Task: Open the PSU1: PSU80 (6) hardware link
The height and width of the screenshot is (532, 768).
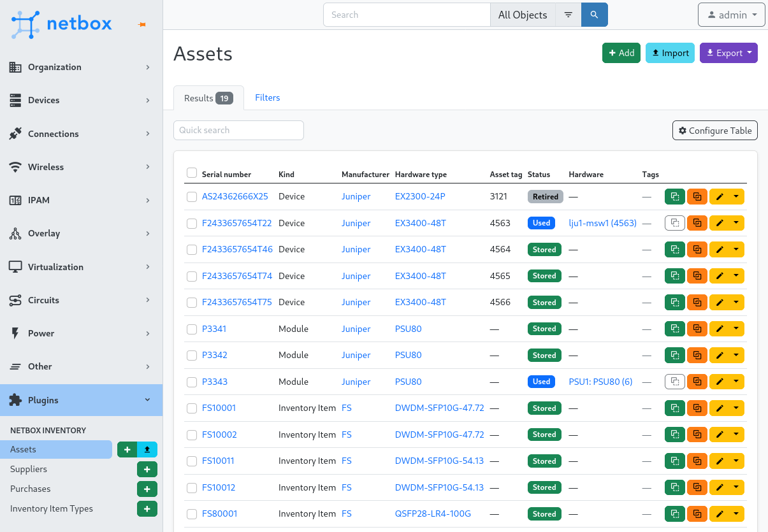Action: click(x=600, y=382)
